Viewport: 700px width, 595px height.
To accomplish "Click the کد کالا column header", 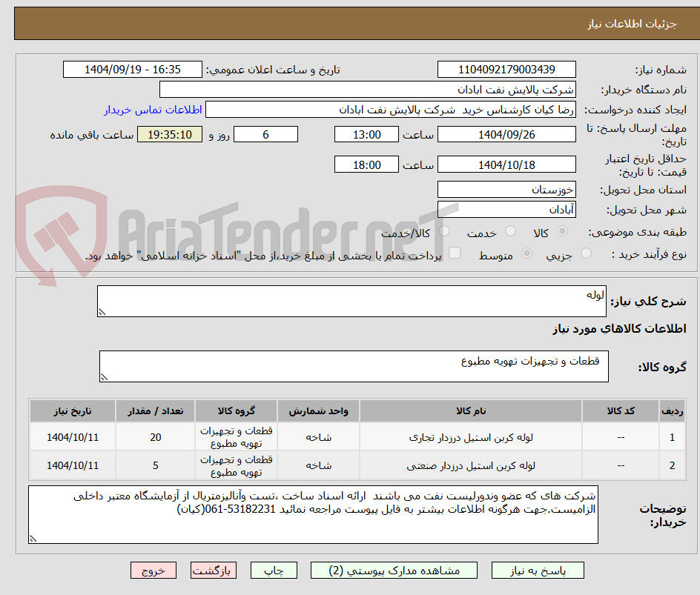I will (x=621, y=410).
